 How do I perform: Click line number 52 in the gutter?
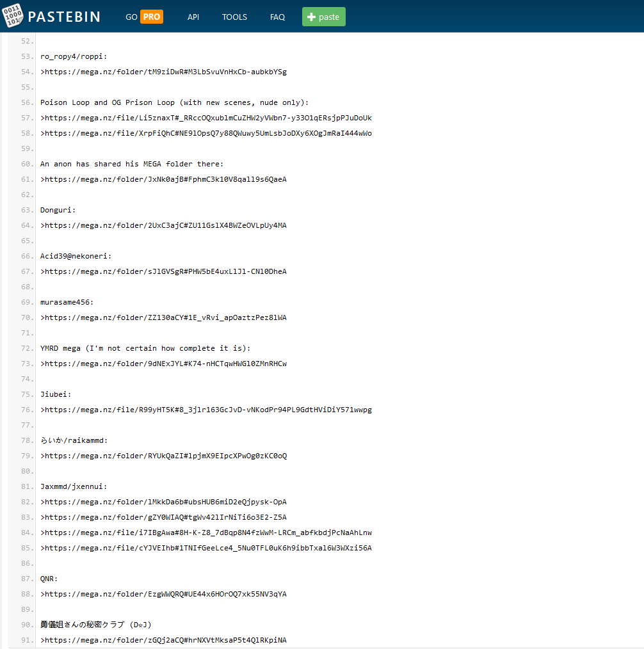point(28,42)
